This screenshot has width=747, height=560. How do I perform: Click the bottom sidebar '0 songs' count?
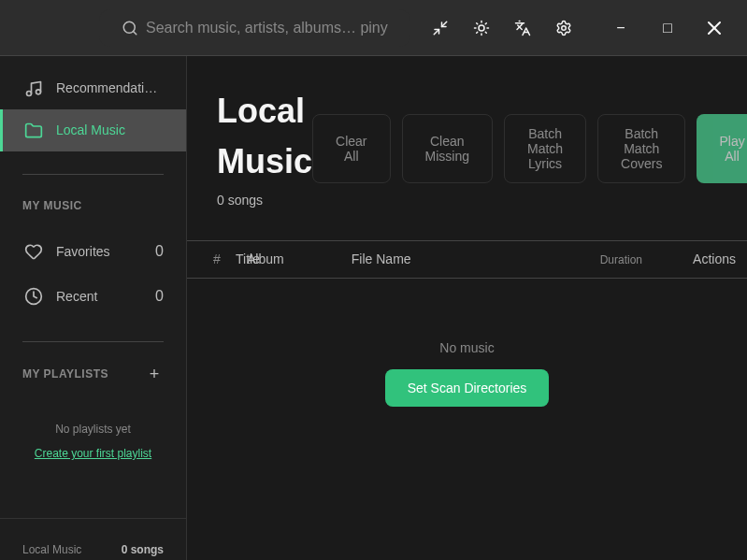[x=142, y=550]
